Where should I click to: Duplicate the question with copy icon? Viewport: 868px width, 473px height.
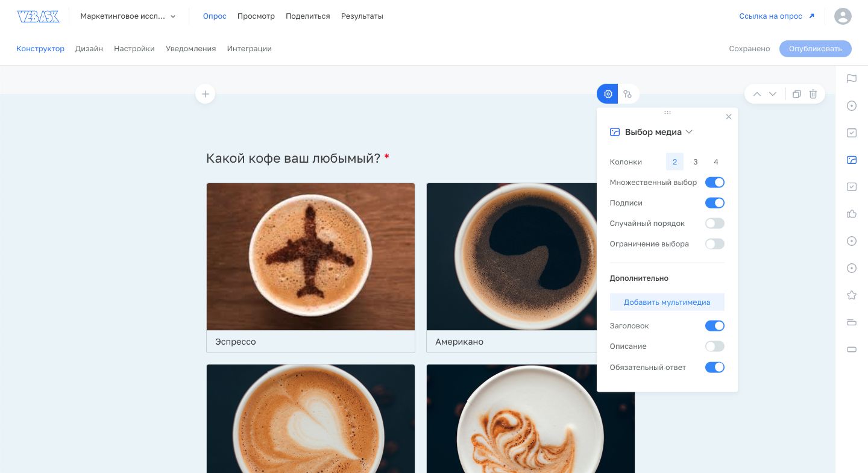coord(796,94)
